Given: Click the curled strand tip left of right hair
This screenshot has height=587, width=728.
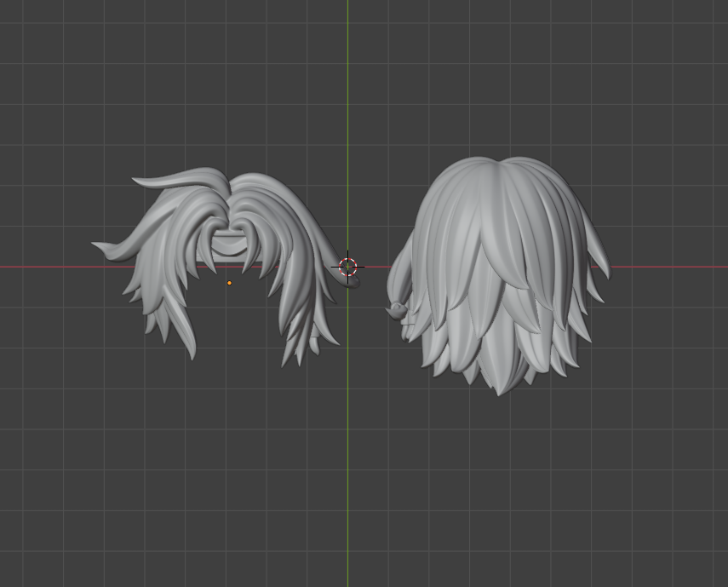Looking at the screenshot, I should point(396,310).
